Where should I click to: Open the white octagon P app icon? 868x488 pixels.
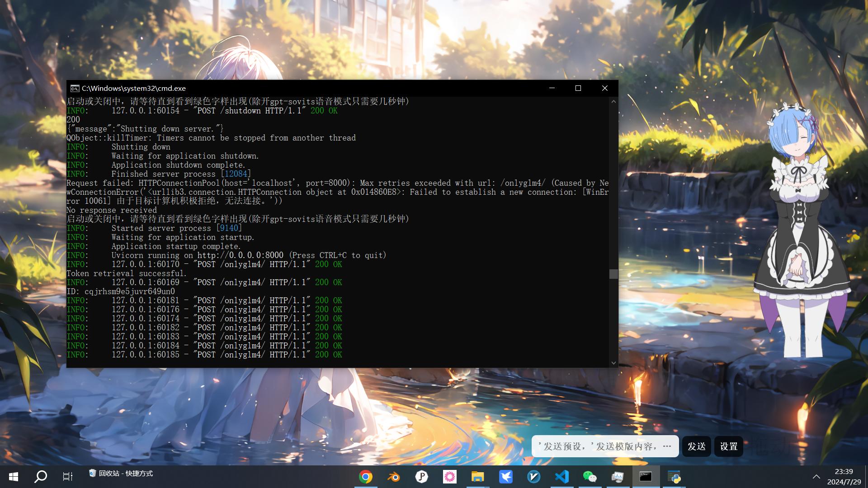422,477
